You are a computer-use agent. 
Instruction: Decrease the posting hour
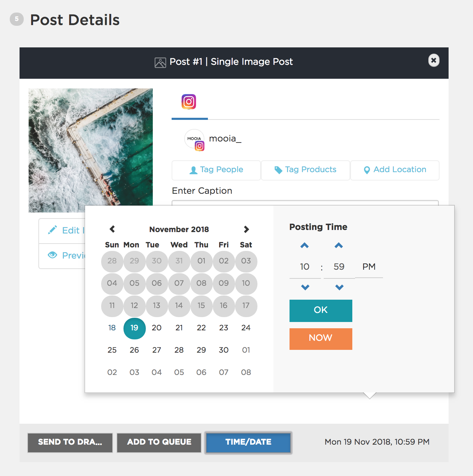coord(305,287)
